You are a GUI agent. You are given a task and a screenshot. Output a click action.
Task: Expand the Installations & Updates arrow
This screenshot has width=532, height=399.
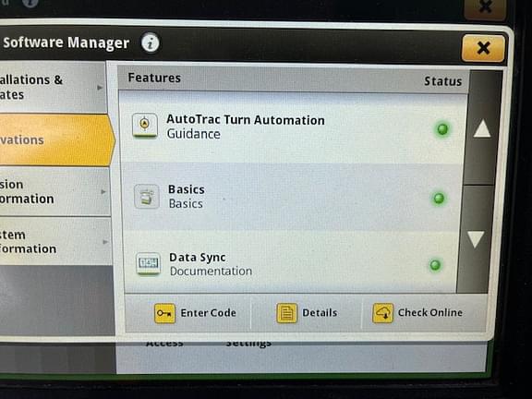(100, 88)
